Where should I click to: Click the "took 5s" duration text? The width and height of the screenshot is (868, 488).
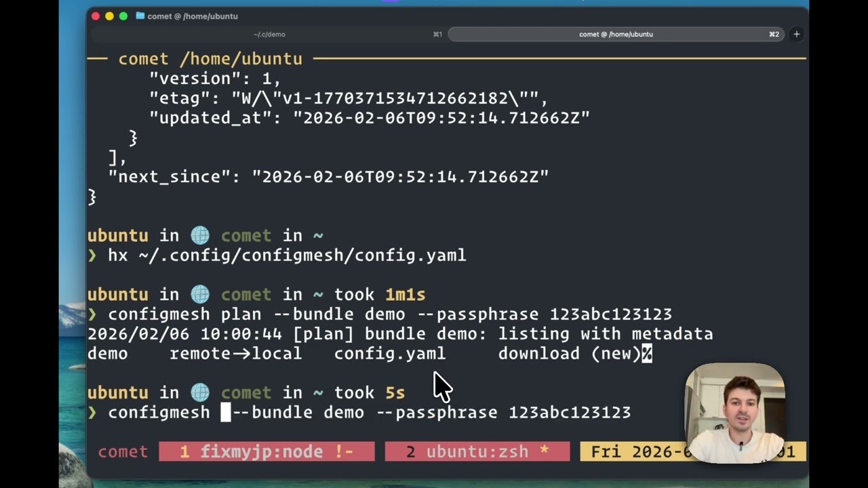tap(370, 392)
